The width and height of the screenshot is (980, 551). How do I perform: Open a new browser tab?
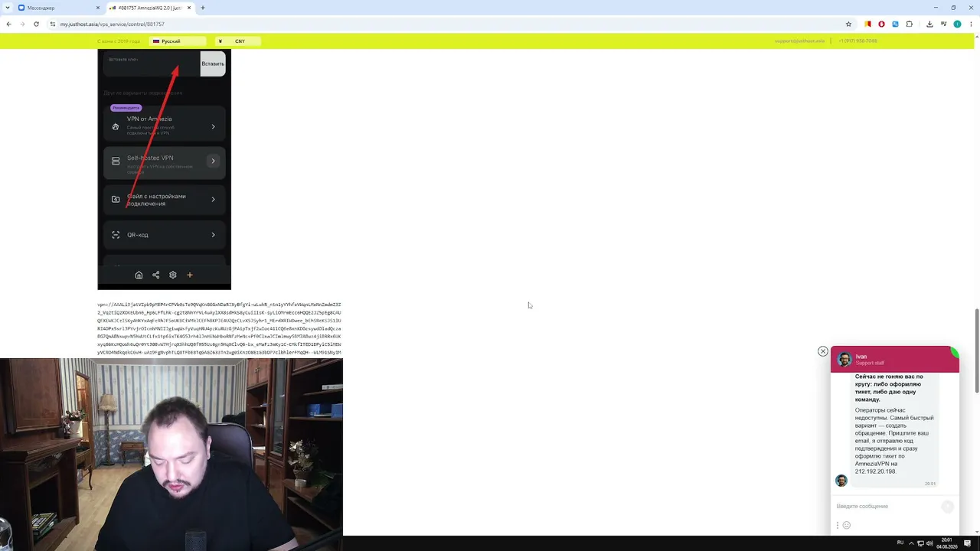pos(203,8)
